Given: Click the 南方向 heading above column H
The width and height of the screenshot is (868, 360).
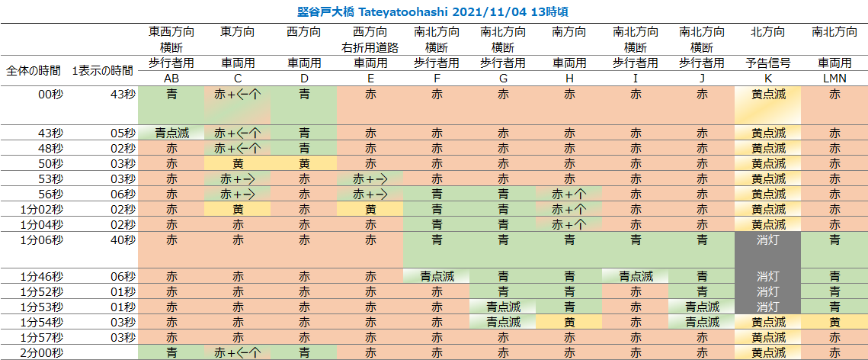Looking at the screenshot, I should (x=569, y=32).
